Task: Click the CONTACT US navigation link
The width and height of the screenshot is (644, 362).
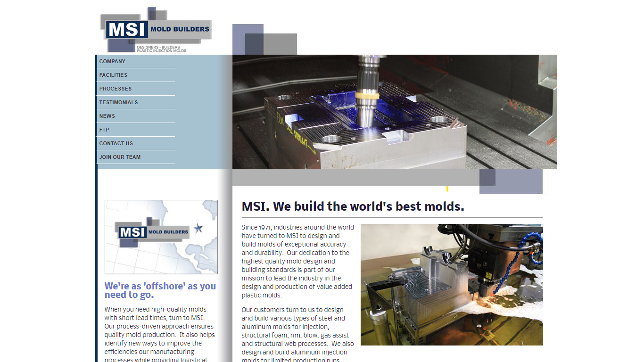Action: [116, 143]
